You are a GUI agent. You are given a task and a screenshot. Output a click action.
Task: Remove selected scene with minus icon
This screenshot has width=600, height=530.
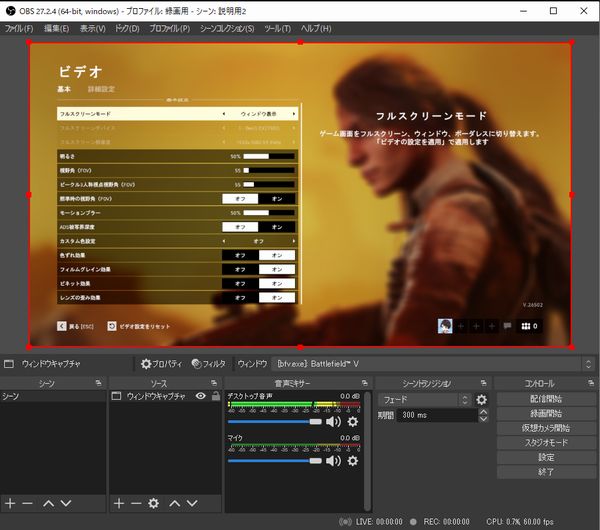pos(27,504)
